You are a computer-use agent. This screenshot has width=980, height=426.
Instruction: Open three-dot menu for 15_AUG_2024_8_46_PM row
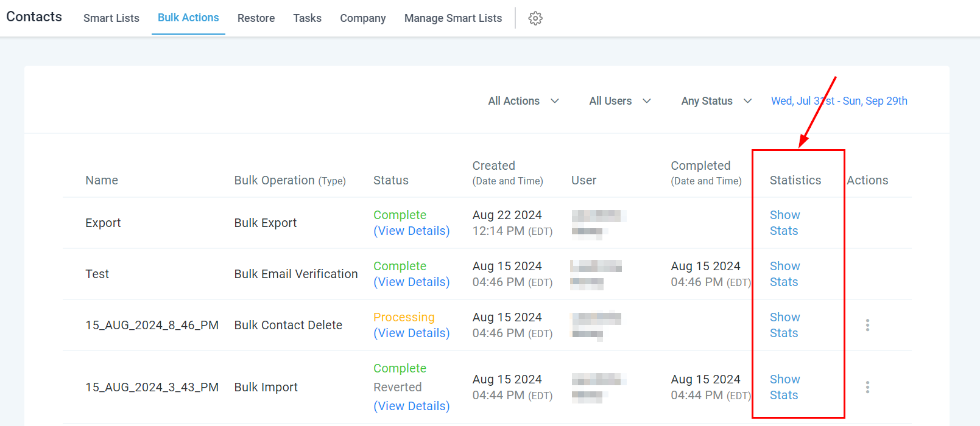click(x=867, y=325)
